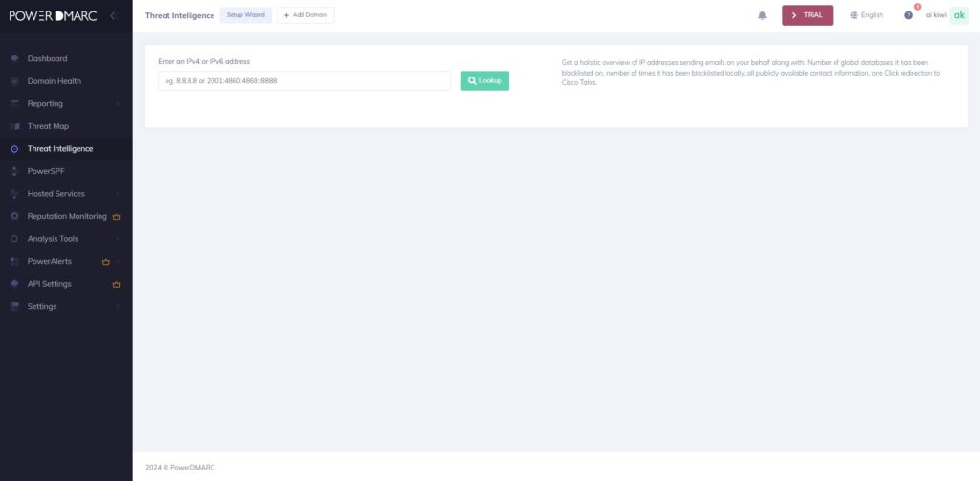
Task: Click the Threat Map sidebar icon
Action: [x=14, y=126]
